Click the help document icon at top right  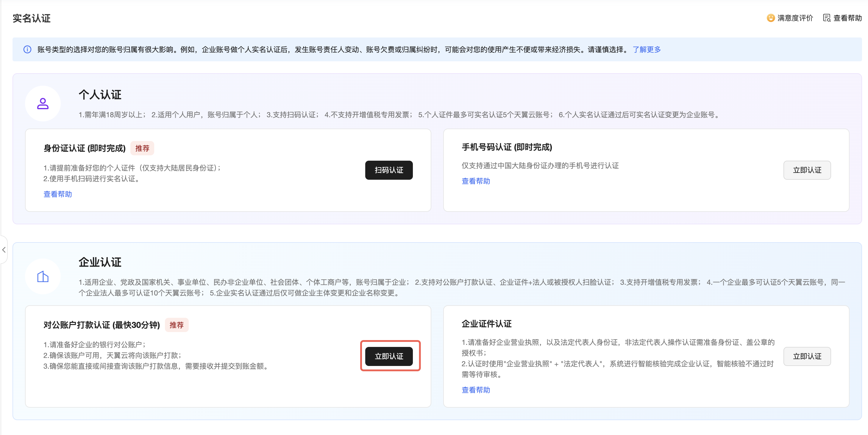point(827,18)
